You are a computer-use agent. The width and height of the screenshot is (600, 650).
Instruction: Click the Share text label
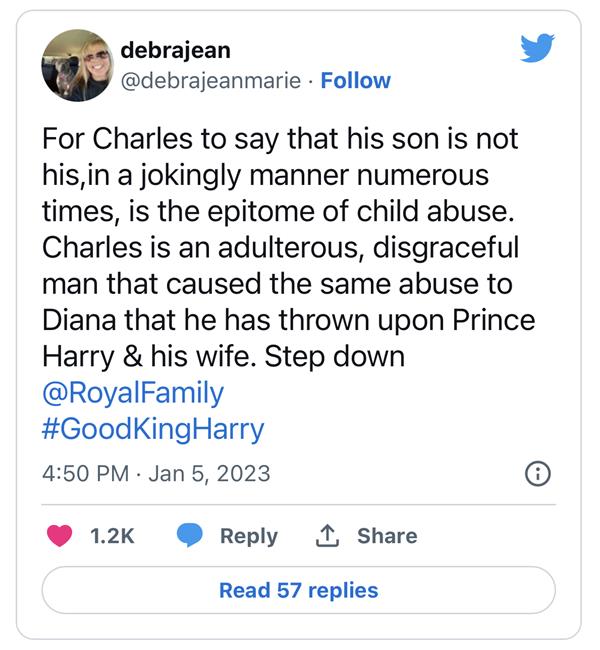point(386,536)
